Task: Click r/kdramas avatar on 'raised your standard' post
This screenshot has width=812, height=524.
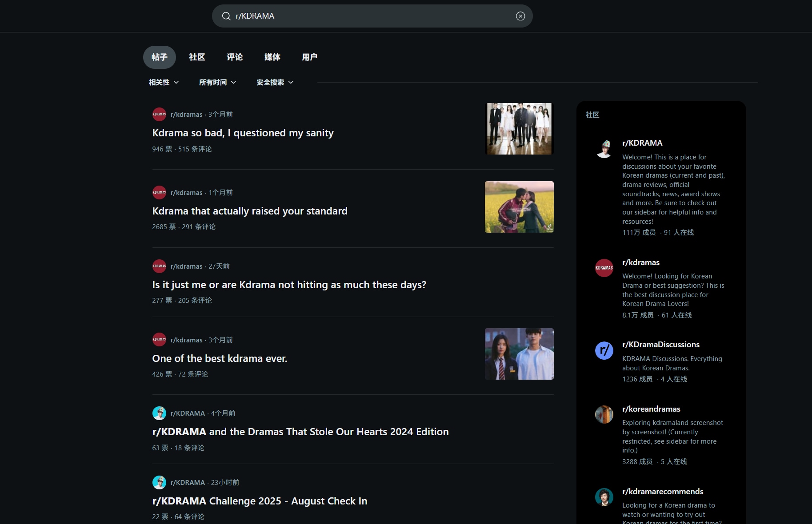Action: click(159, 193)
